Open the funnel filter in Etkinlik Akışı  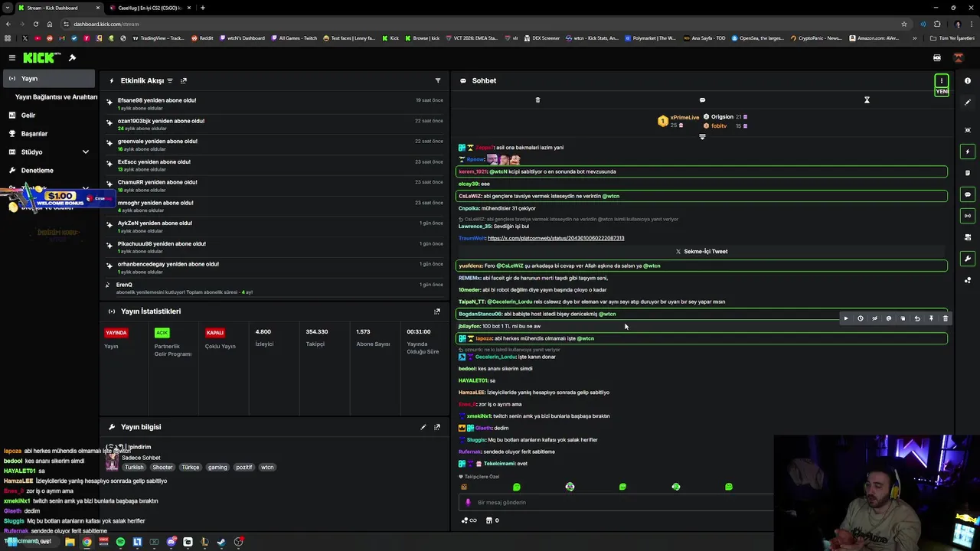point(438,80)
